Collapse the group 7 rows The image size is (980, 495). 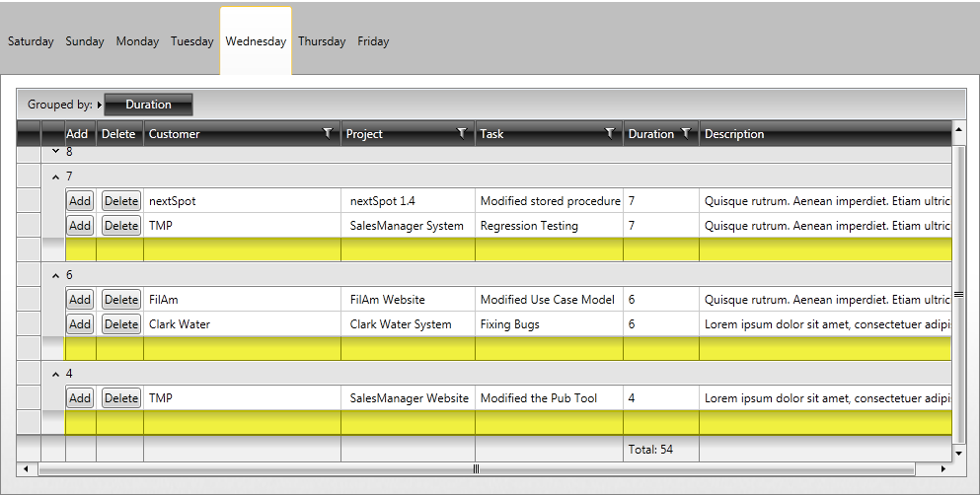point(55,177)
